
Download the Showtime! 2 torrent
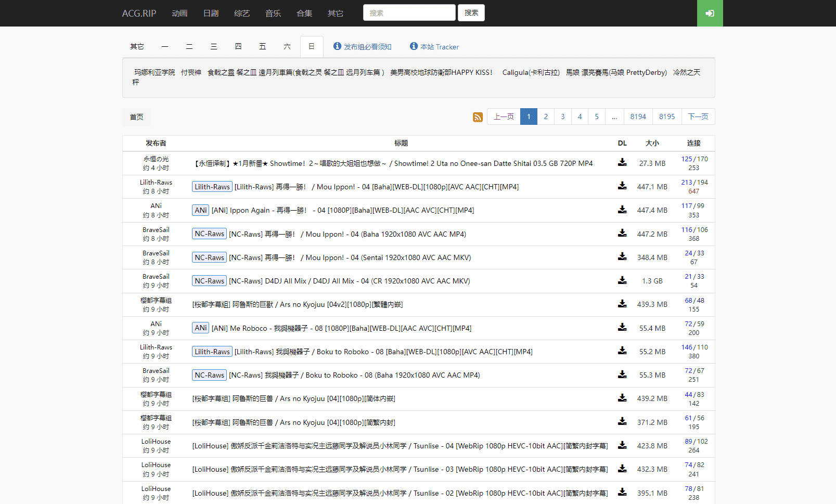pos(622,163)
